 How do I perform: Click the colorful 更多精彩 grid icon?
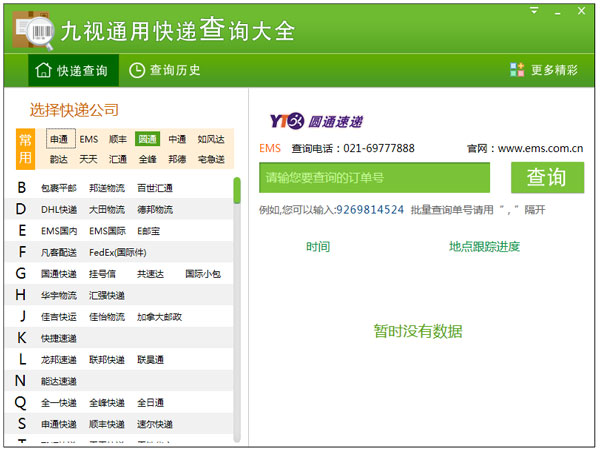coord(517,70)
